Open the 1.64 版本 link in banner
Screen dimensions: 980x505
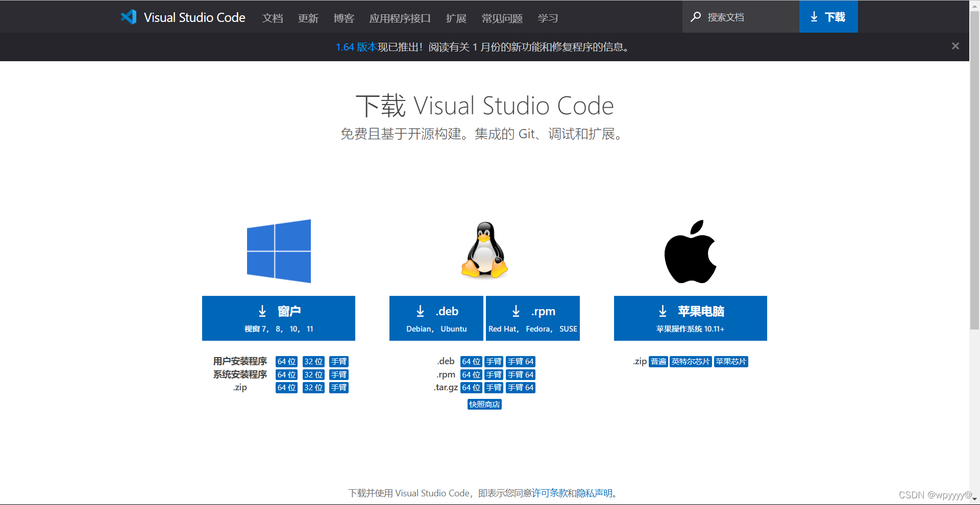coord(356,47)
